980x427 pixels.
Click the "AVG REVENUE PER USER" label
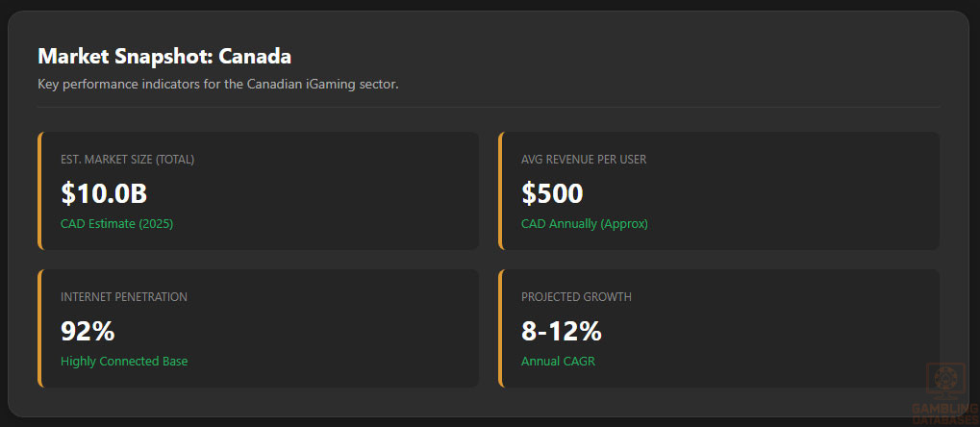pos(584,160)
